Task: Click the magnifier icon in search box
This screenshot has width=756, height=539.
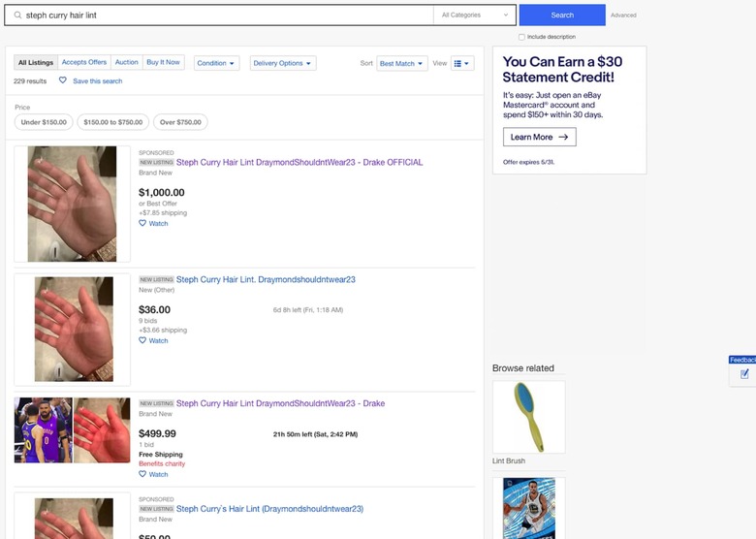Action: [17, 15]
